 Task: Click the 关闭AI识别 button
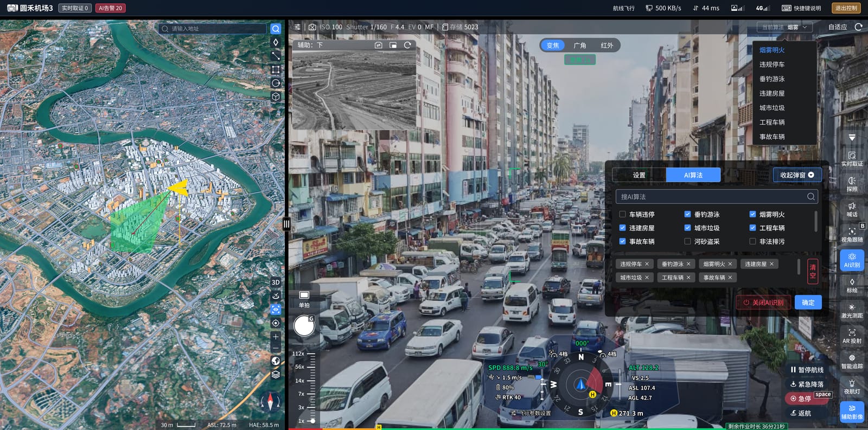pos(763,303)
